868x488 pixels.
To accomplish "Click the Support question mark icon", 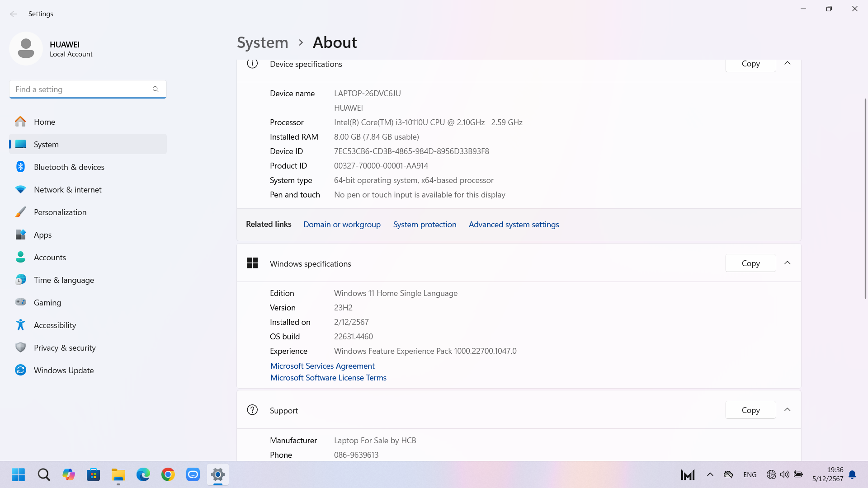I will coord(252,410).
